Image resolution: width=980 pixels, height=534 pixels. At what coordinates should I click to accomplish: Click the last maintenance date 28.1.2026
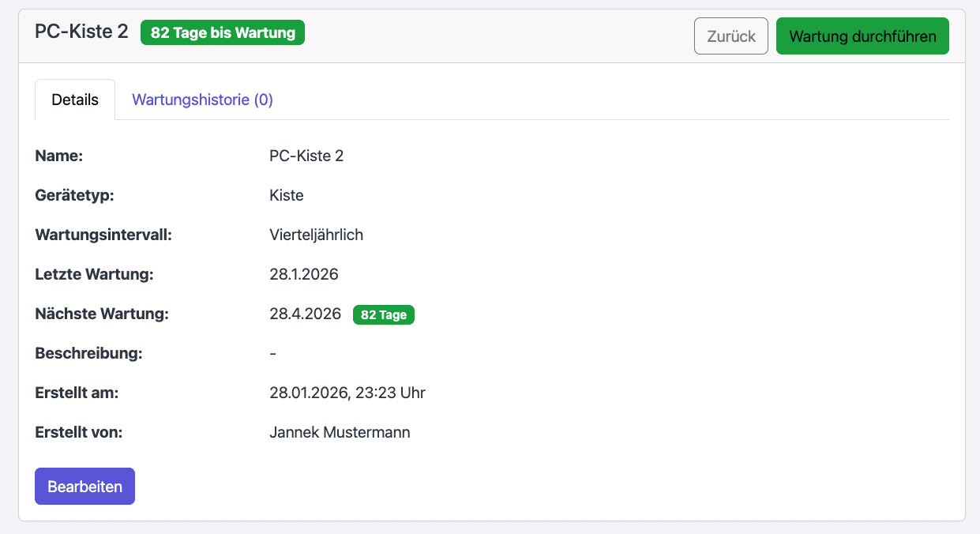pos(304,274)
